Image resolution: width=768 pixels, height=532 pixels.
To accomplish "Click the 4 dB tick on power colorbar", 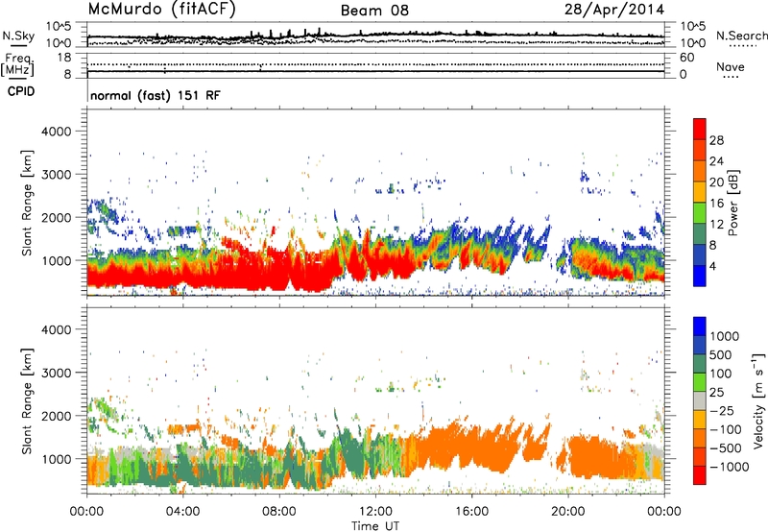I will [x=712, y=266].
